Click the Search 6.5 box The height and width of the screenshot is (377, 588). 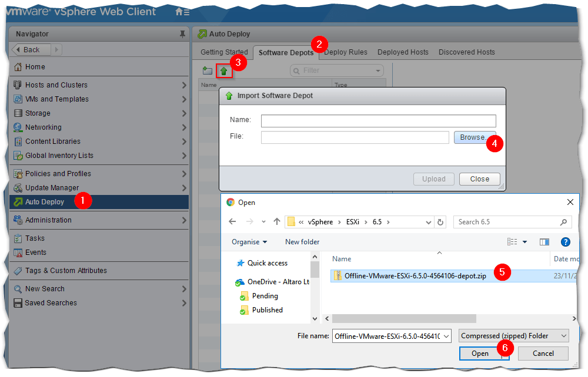(512, 222)
